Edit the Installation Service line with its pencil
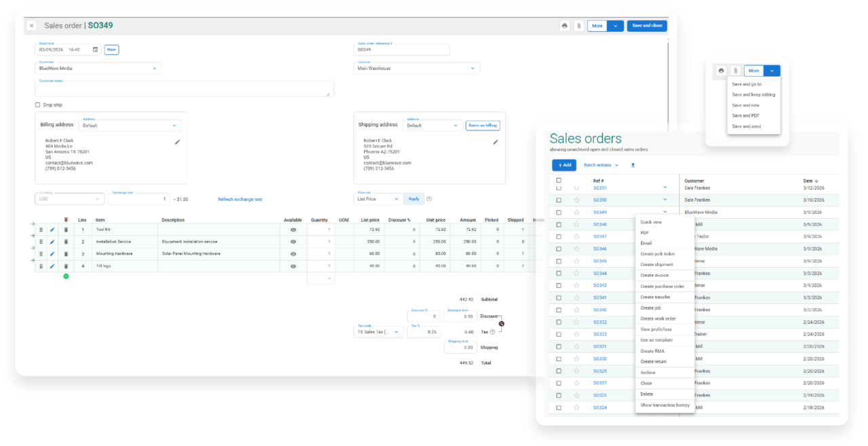This screenshot has width=868, height=446. tap(53, 242)
